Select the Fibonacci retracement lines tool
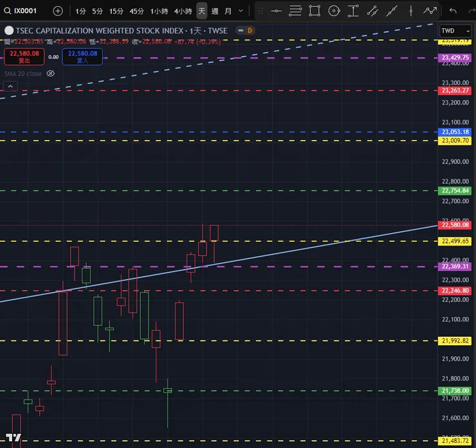The image size is (476, 448). point(295,11)
